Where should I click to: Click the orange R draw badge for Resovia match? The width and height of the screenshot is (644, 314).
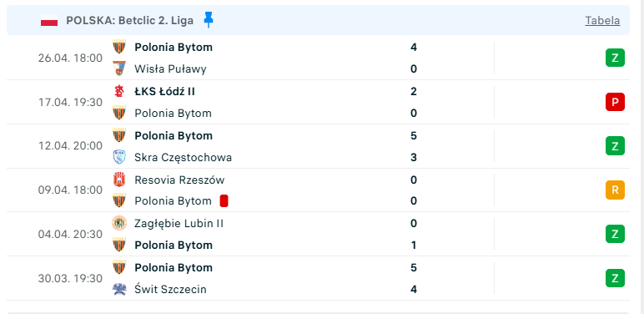615,190
